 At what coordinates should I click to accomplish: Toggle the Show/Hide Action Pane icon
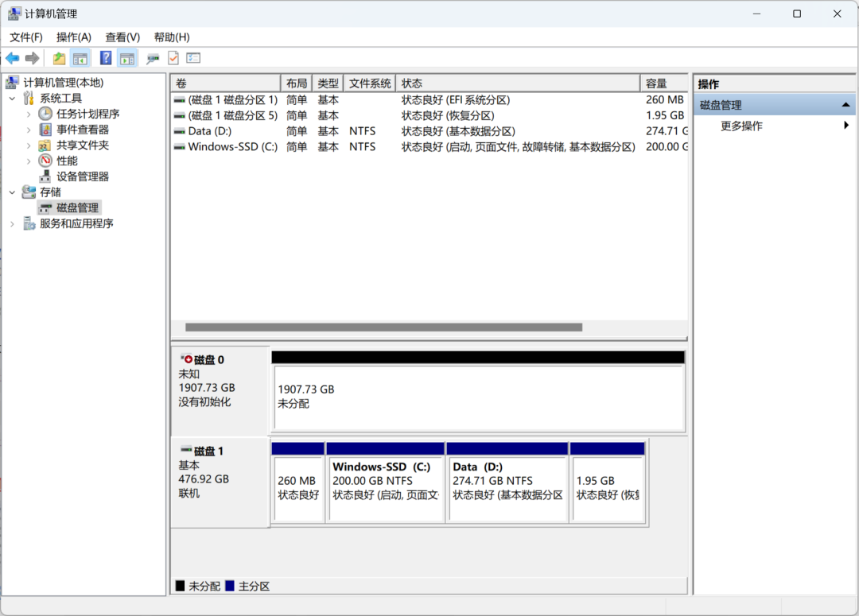pyautogui.click(x=127, y=58)
